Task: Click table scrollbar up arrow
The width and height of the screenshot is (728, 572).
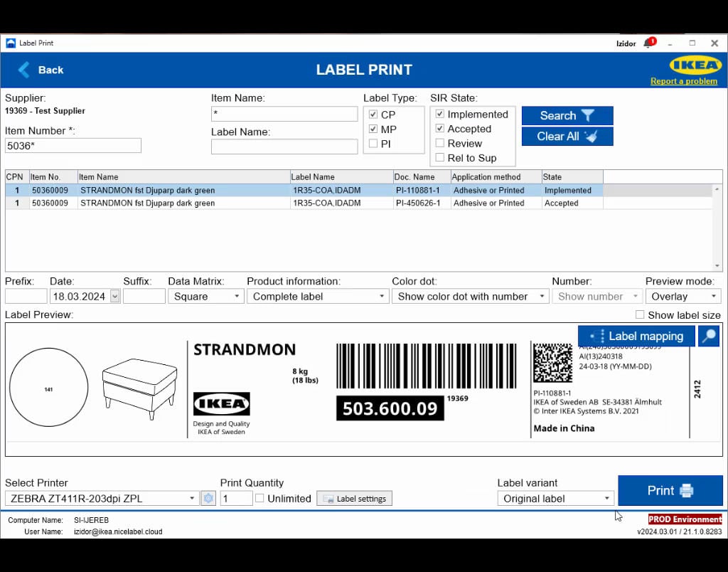Action: pyautogui.click(x=717, y=189)
